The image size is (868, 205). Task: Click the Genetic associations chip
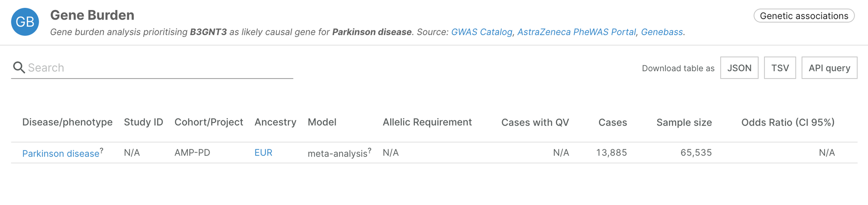tap(804, 16)
